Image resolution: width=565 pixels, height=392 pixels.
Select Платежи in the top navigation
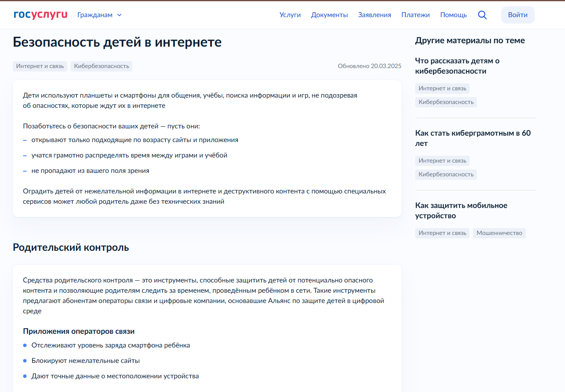click(x=415, y=15)
